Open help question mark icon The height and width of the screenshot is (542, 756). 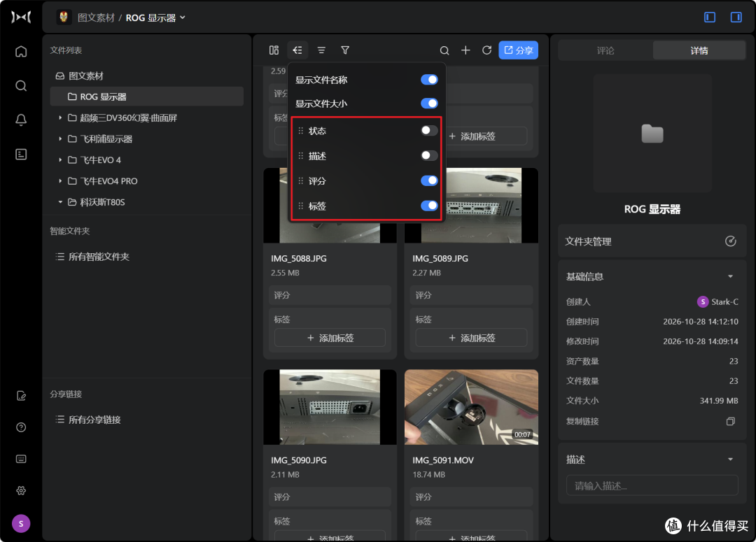click(x=21, y=427)
